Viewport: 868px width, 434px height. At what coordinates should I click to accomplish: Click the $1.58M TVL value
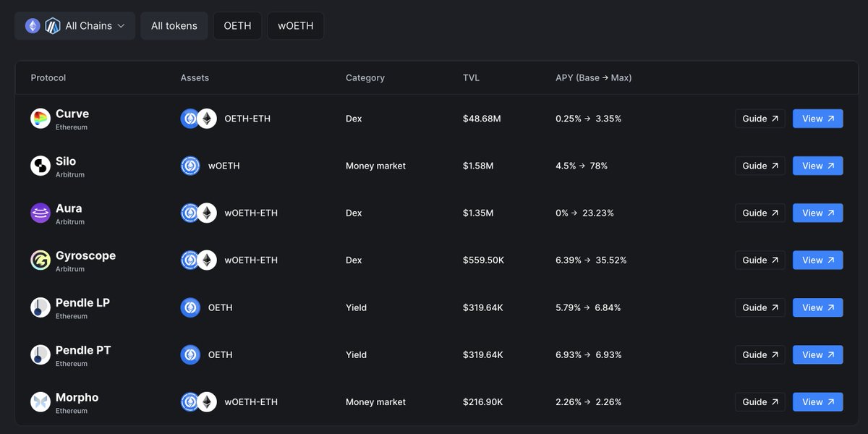478,166
